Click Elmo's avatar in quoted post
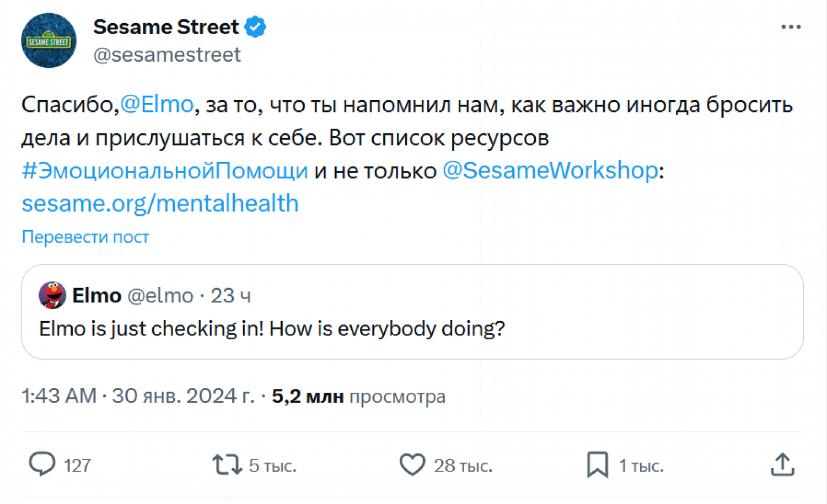The image size is (827, 504). 52,295
